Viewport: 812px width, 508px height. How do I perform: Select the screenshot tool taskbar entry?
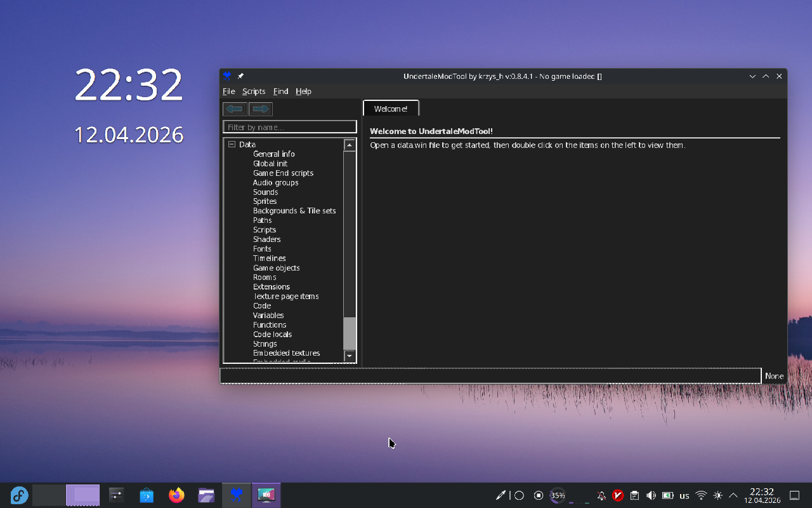266,495
